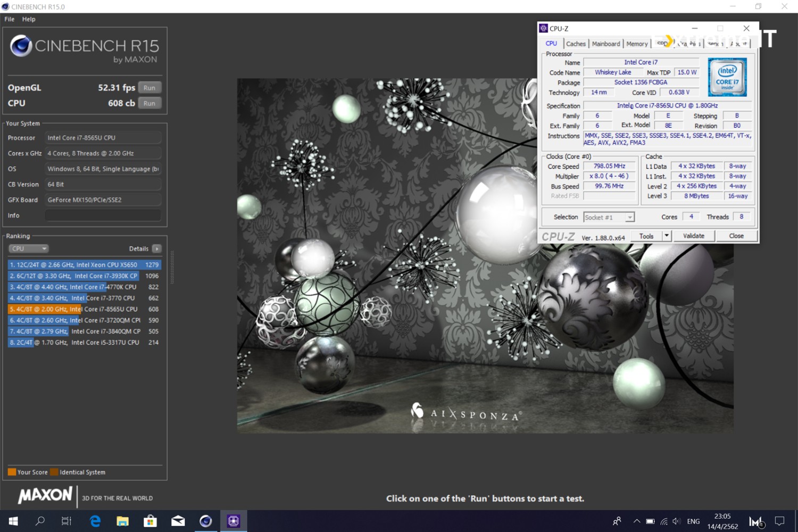The height and width of the screenshot is (532, 798).
Task: Click the Cinebench title bar icon
Action: tap(5, 6)
